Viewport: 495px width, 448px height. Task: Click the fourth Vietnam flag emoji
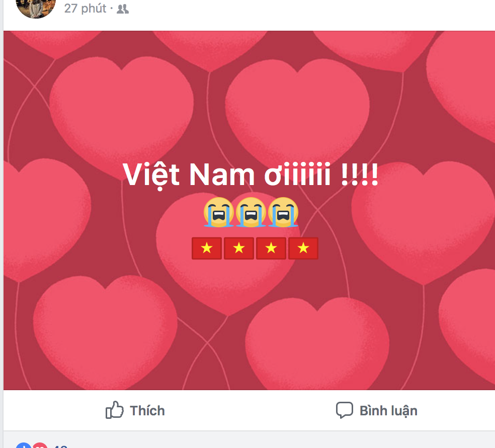303,248
